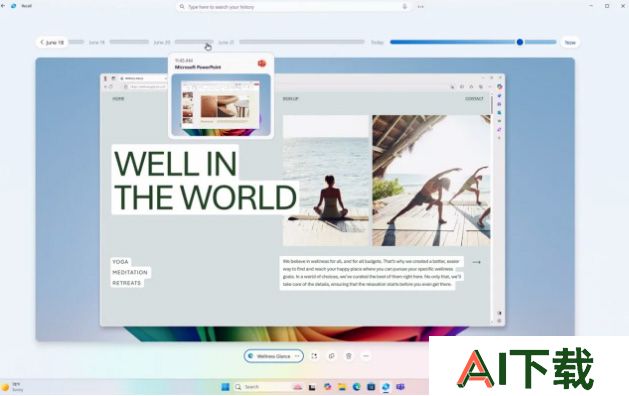Open the Windows Start menu

click(x=225, y=387)
